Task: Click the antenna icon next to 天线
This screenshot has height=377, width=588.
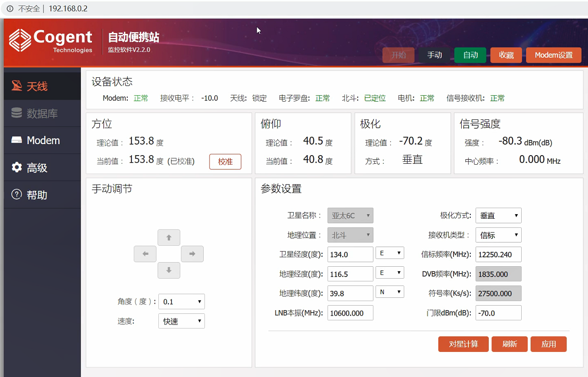Action: [17, 86]
